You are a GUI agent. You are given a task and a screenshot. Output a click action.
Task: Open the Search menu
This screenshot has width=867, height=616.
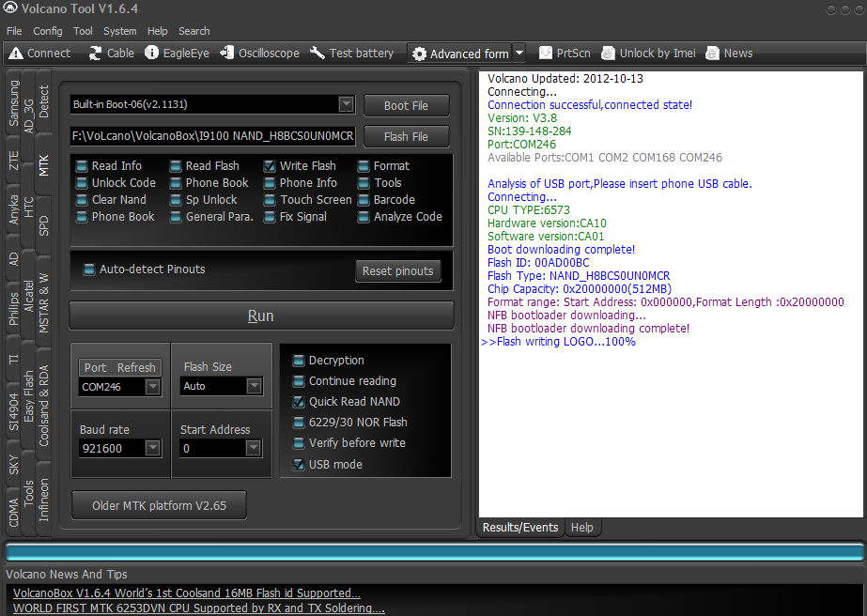(x=194, y=31)
